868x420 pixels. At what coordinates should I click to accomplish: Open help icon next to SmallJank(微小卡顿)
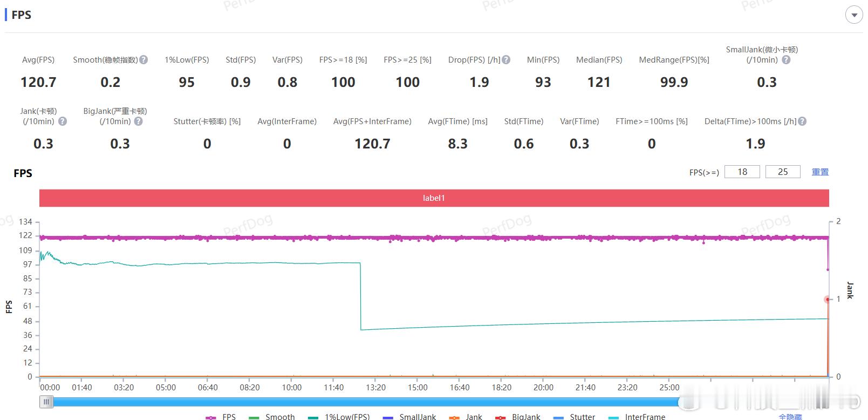click(x=786, y=60)
